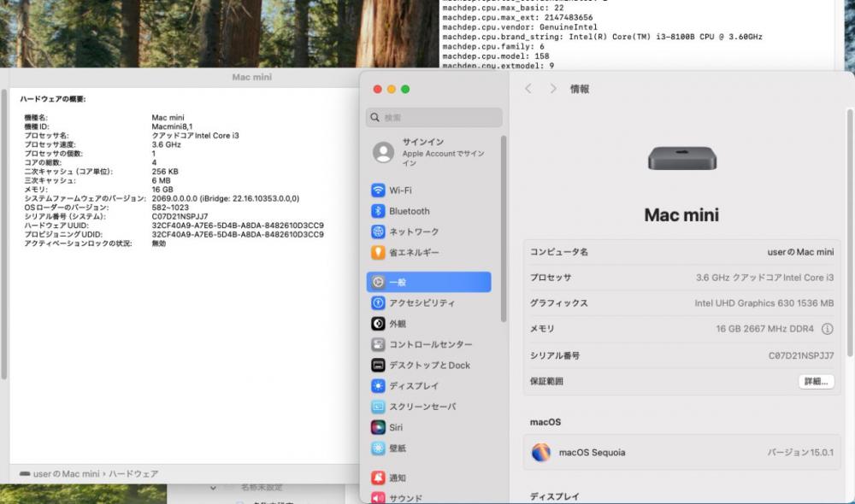855x504 pixels.
Task: Open スクリーンセーバ icon
Action: tap(378, 407)
